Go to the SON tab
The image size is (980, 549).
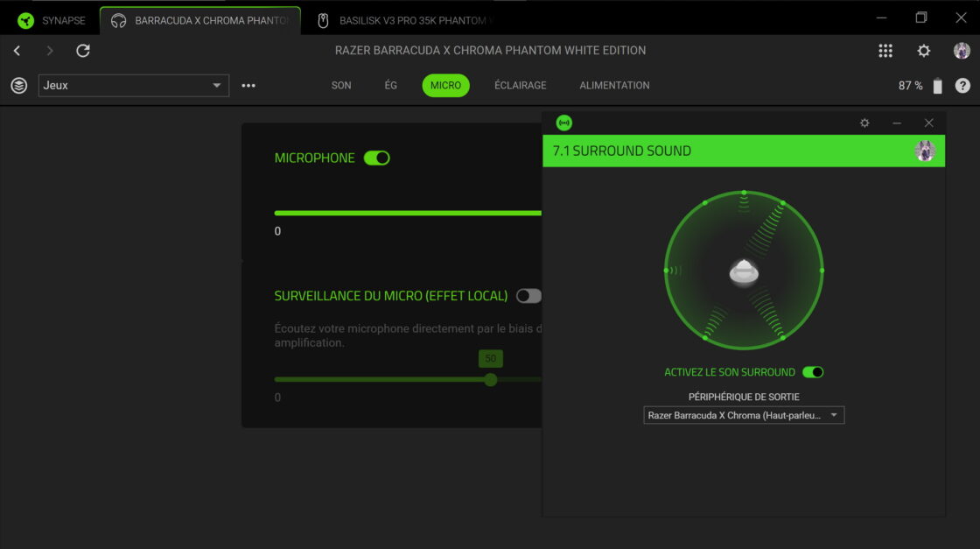click(341, 86)
